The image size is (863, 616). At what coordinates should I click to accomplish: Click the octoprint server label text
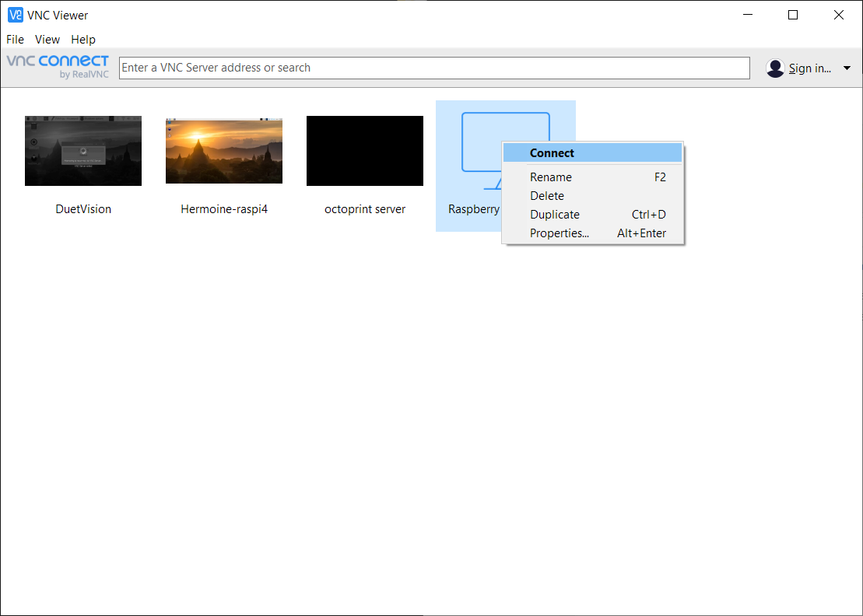click(x=365, y=209)
